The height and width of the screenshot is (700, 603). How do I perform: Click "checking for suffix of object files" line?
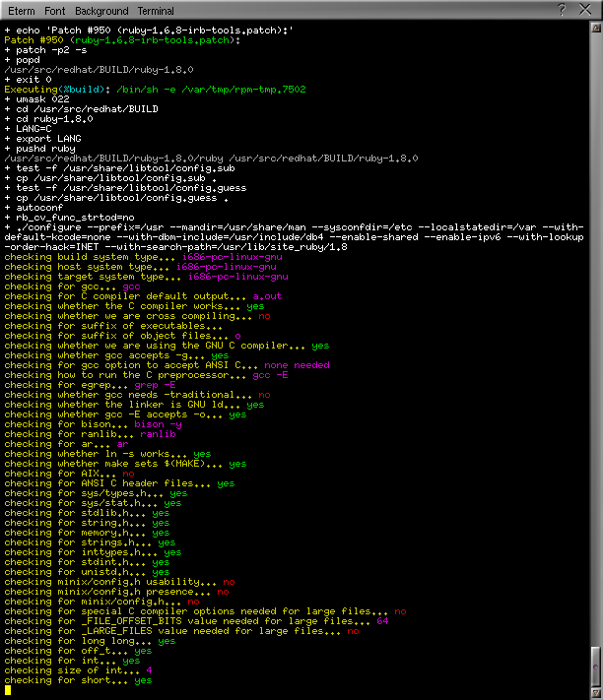tap(122, 336)
